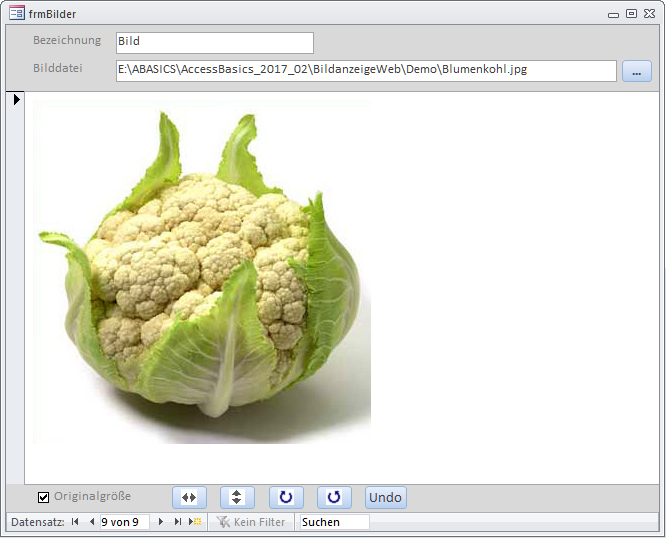The image size is (666, 538).
Task: Rotate image with second rotate button
Action: (x=334, y=497)
